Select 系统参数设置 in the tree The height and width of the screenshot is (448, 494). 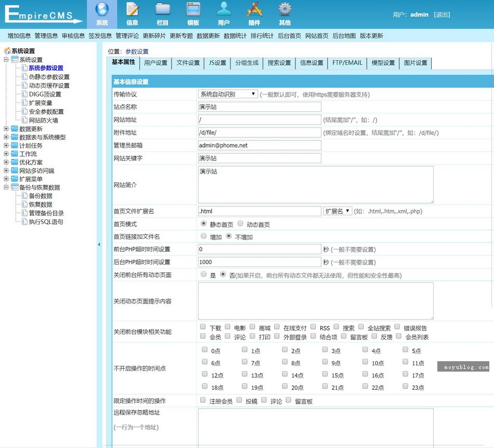(46, 68)
